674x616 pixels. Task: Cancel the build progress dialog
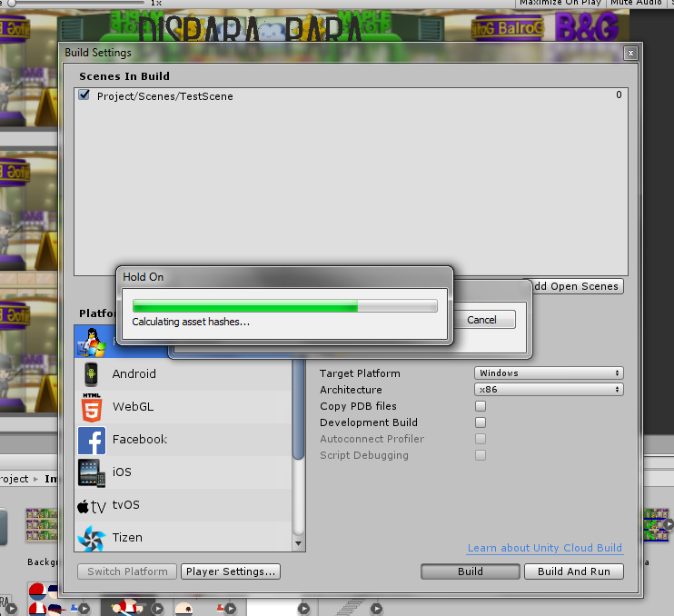483,320
